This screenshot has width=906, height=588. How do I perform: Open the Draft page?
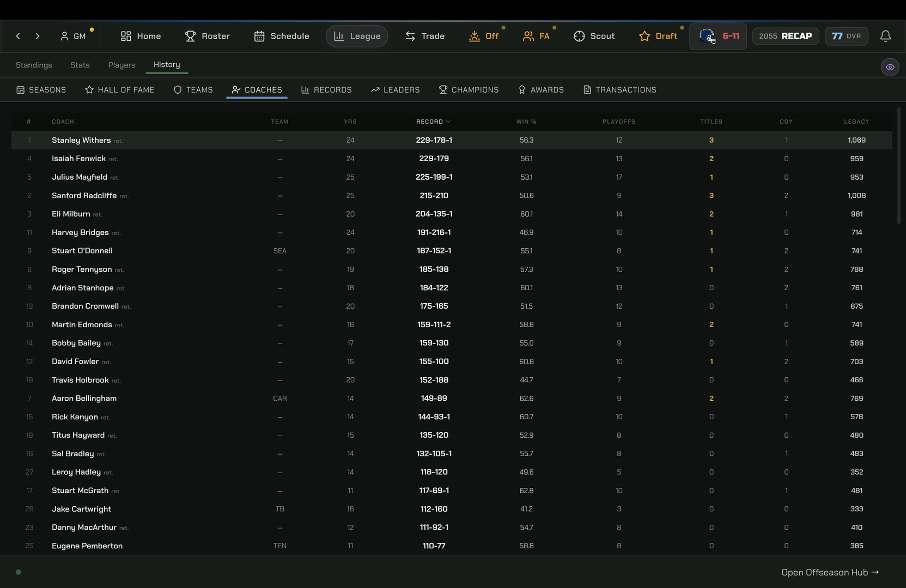[658, 36]
